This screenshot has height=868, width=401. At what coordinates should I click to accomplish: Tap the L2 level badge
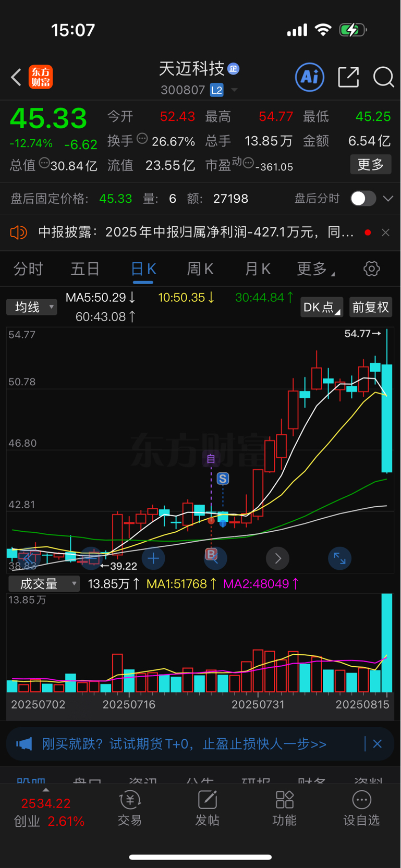(216, 90)
